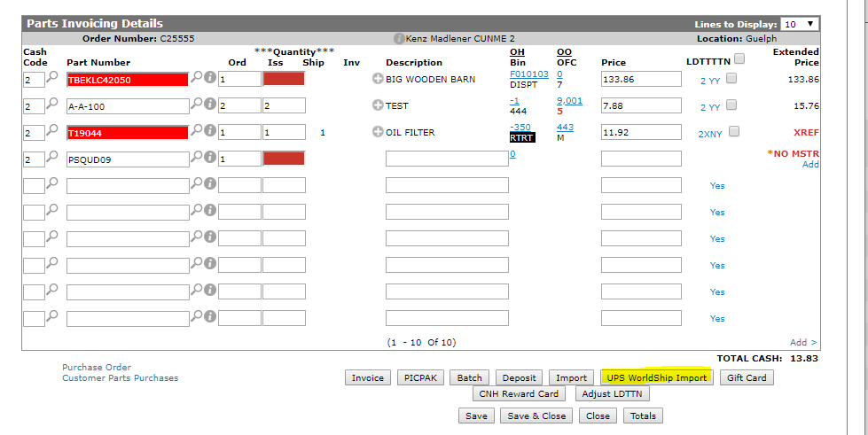Screen dimensions: 868x435
Task: Click info icon for T19044 part
Action: tap(210, 131)
